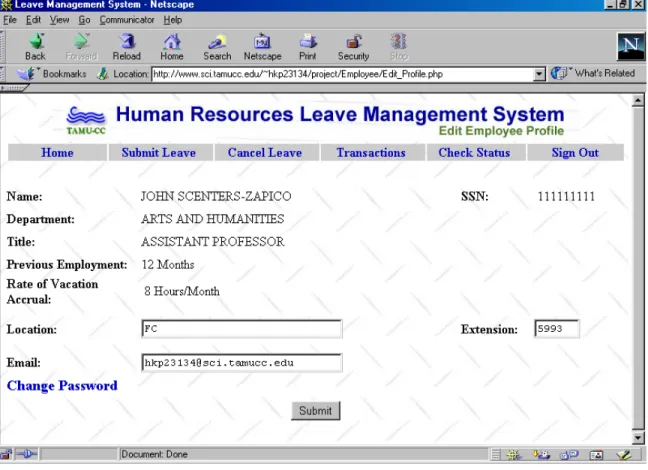The image size is (648, 470).
Task: Open the Security toolbar icon
Action: click(x=353, y=41)
